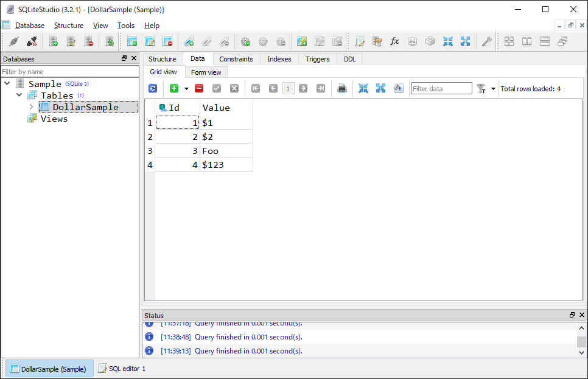
Task: Undock the Status panel
Action: (572, 315)
